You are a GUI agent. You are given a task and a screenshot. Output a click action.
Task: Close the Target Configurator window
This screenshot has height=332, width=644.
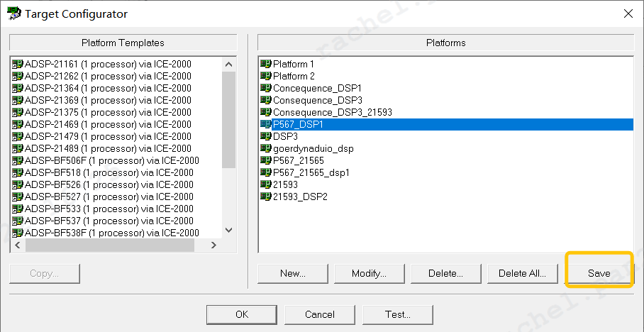[628, 13]
